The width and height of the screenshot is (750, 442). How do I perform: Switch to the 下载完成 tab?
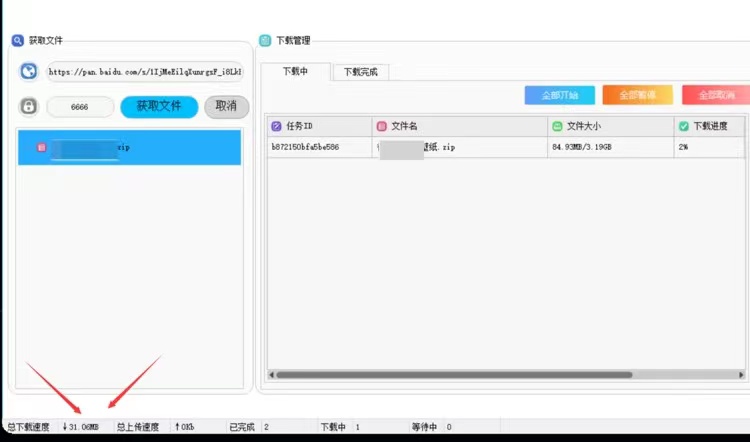[361, 72]
